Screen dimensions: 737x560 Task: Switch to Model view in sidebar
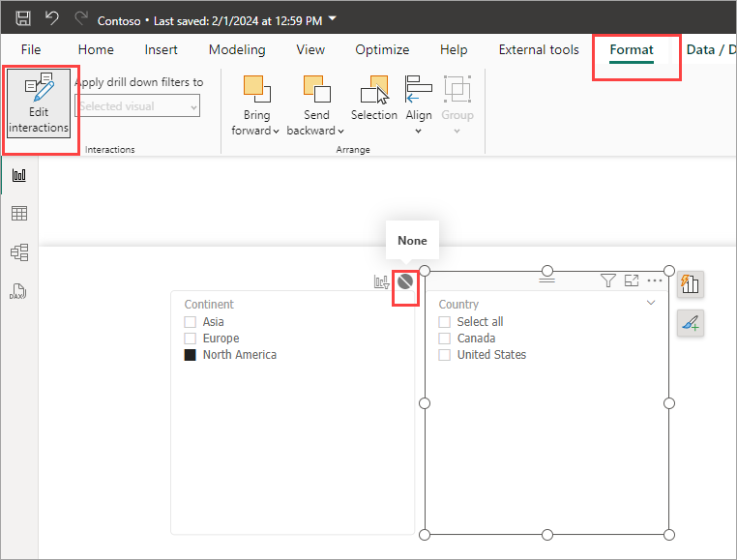[x=19, y=252]
